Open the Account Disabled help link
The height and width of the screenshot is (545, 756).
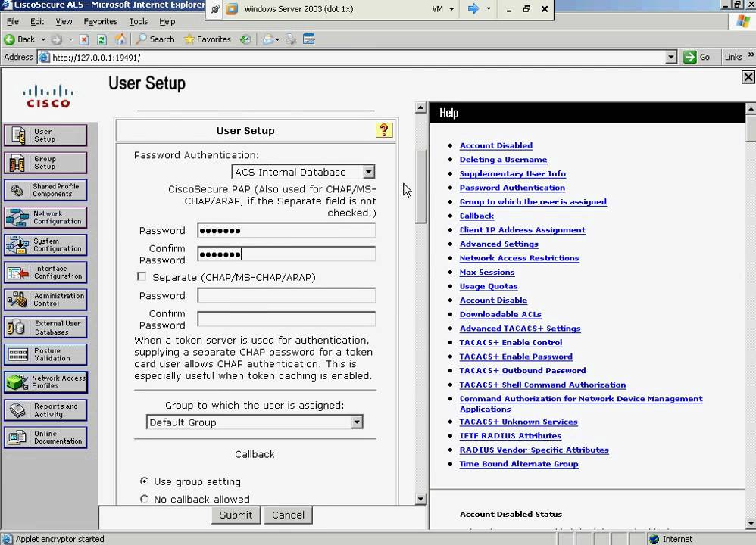(495, 145)
